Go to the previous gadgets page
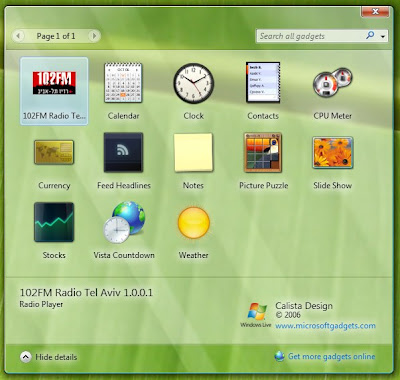Viewport: 400px width, 380px height. (x=18, y=36)
